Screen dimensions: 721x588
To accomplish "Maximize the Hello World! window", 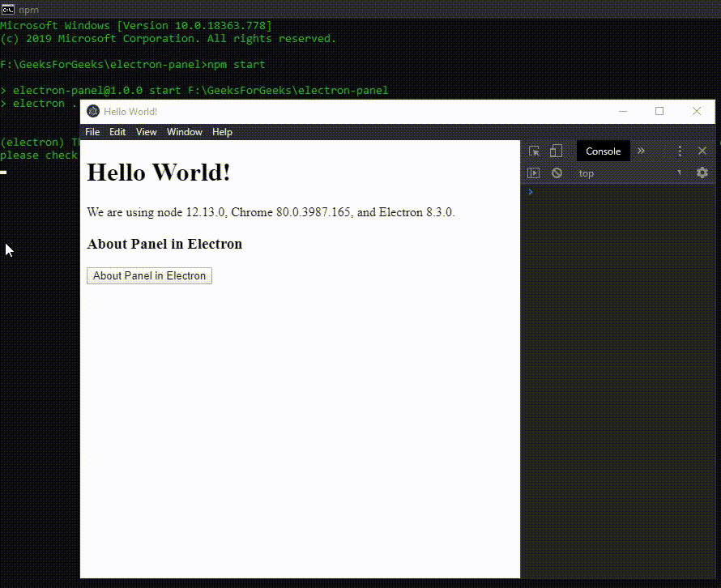I will pos(659,111).
